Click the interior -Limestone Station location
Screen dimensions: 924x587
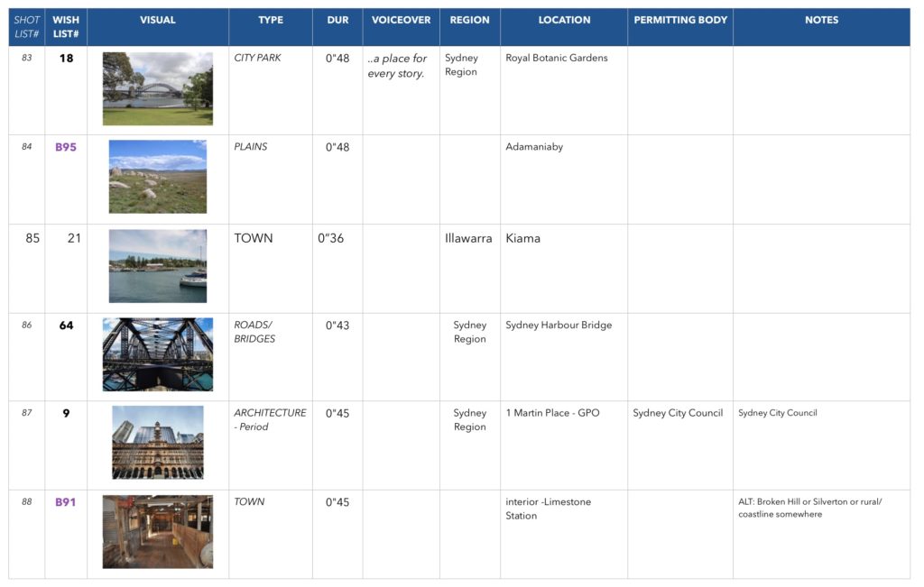tap(548, 509)
